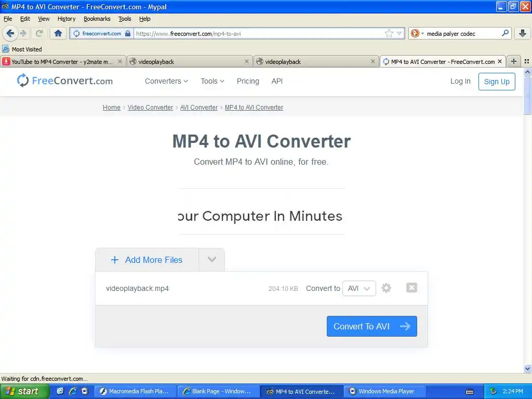The height and width of the screenshot is (399, 532).
Task: Click the first quick launch icon beside start
Action: (x=60, y=391)
